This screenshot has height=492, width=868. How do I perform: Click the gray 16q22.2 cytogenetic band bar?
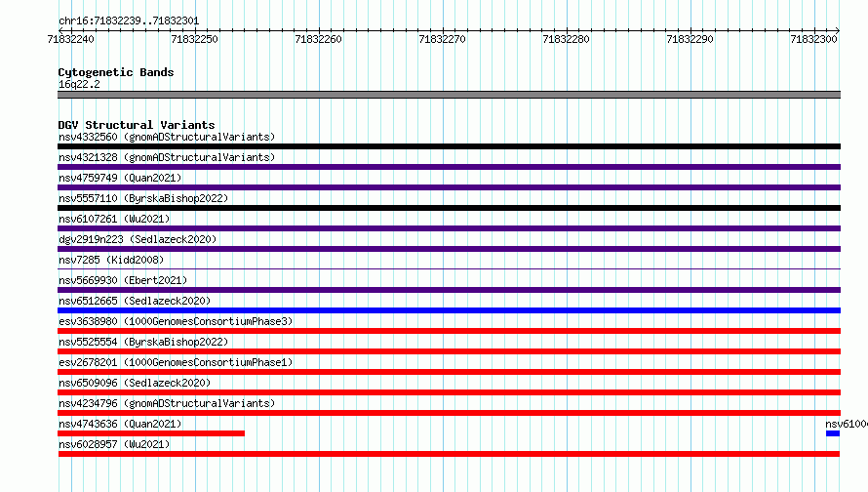click(x=449, y=95)
